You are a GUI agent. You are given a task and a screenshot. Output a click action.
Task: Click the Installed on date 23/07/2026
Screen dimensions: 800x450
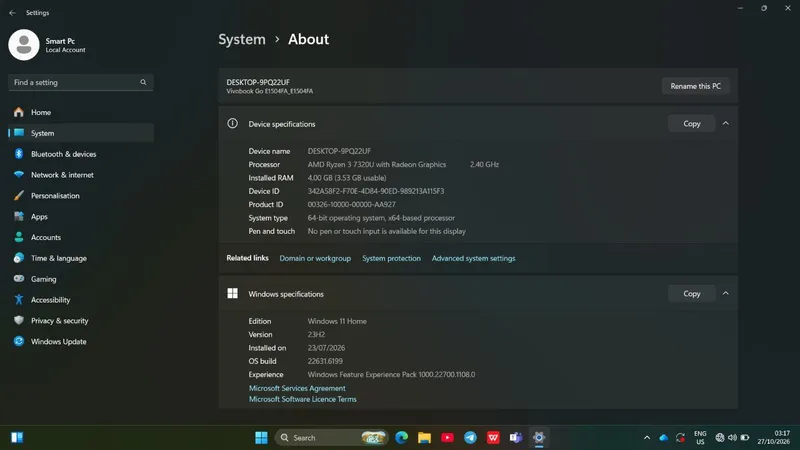pyautogui.click(x=326, y=348)
